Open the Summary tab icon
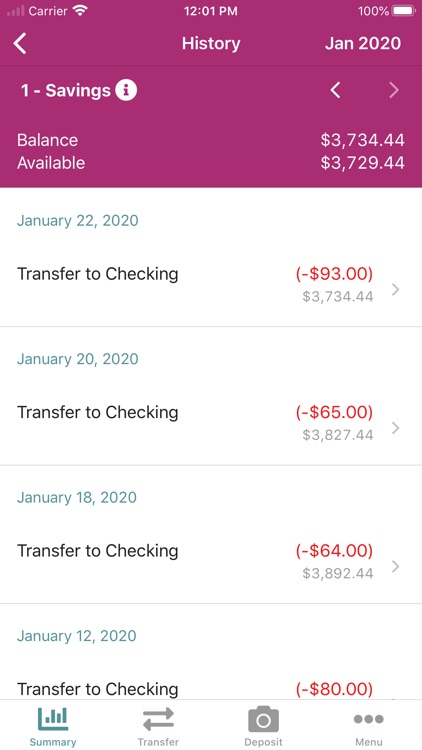 click(x=53, y=719)
